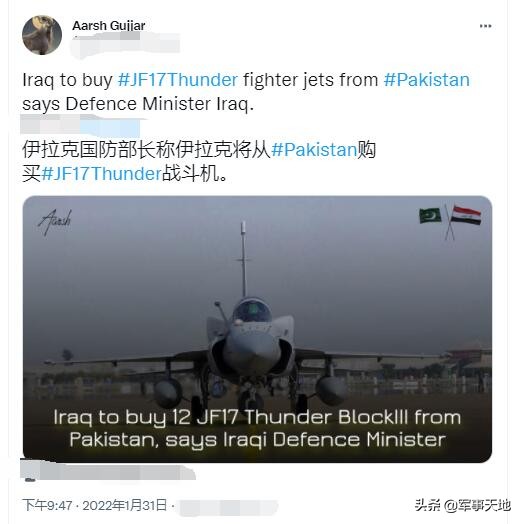Click the blurred handle under the username

pos(125,43)
